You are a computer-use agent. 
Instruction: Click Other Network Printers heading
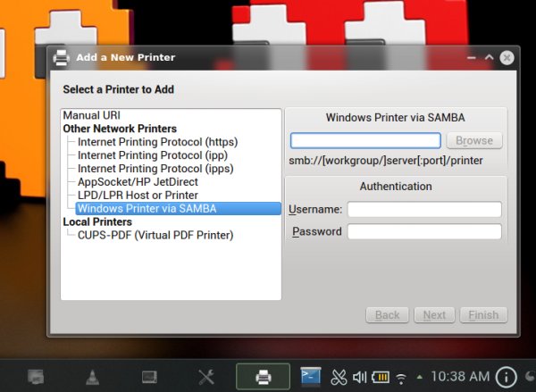[120, 129]
